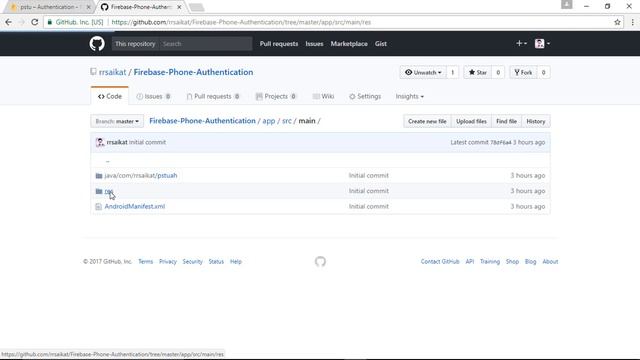
Task: Open java/com/rrsaikat/pstuah folder
Action: pyautogui.click(x=141, y=176)
